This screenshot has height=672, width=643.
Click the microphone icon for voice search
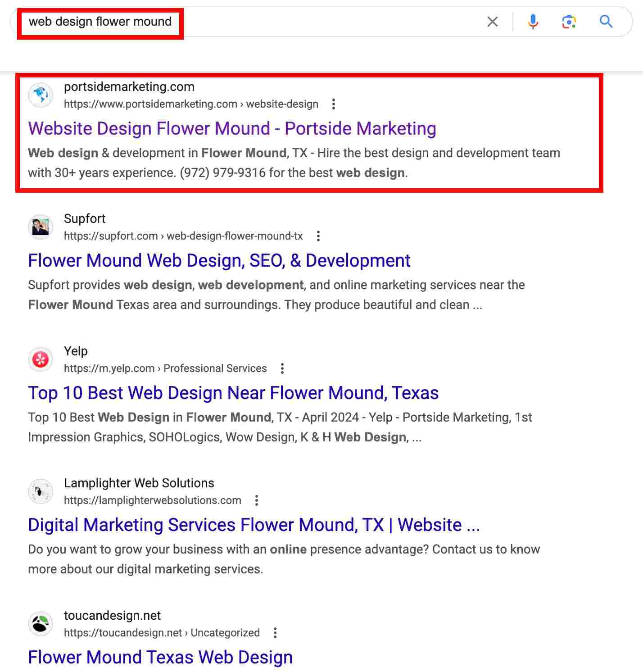pyautogui.click(x=533, y=21)
